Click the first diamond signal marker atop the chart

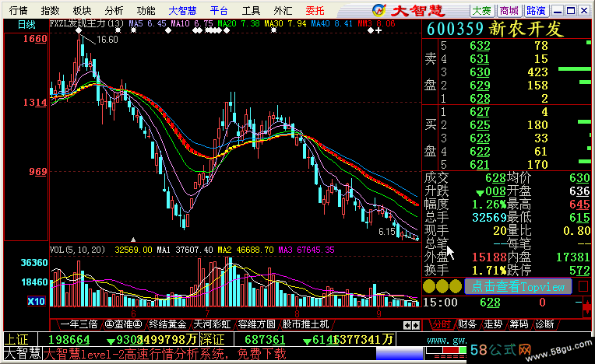point(79,30)
